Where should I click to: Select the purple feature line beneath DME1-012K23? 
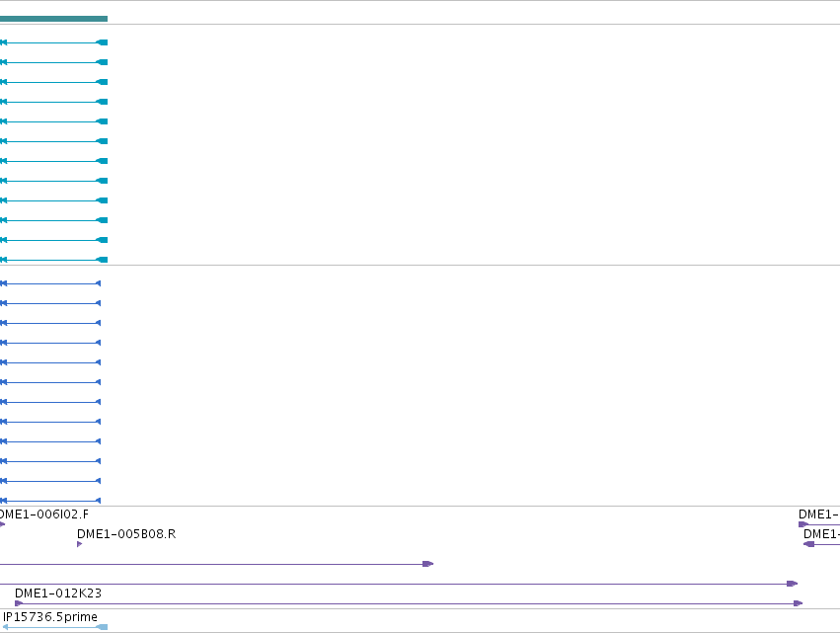point(409,603)
